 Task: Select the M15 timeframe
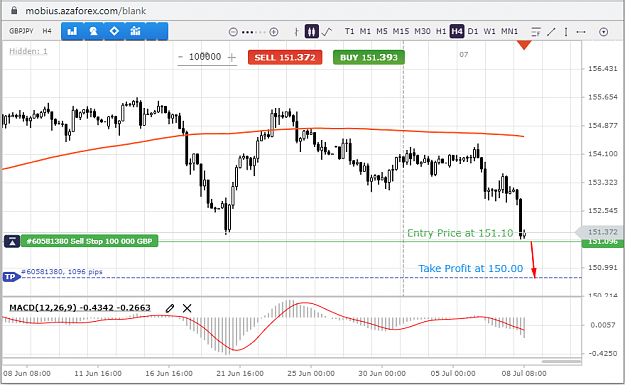[x=401, y=31]
